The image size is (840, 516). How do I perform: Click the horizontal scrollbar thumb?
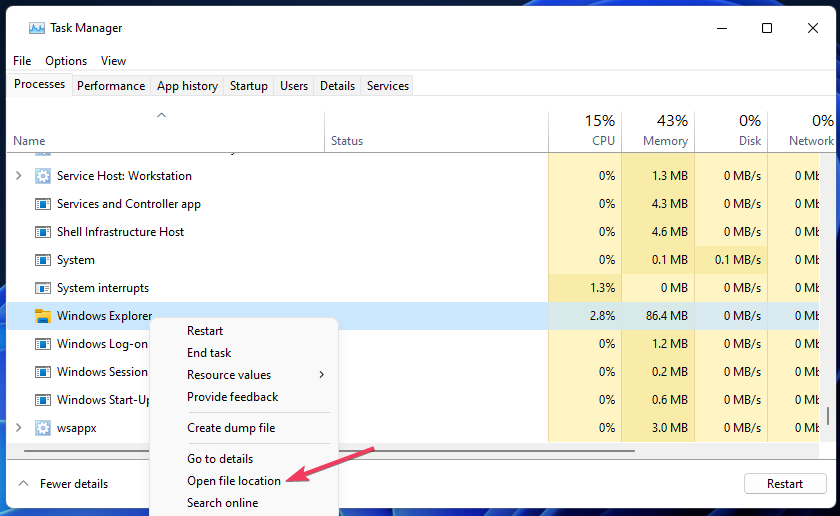pyautogui.click(x=329, y=451)
